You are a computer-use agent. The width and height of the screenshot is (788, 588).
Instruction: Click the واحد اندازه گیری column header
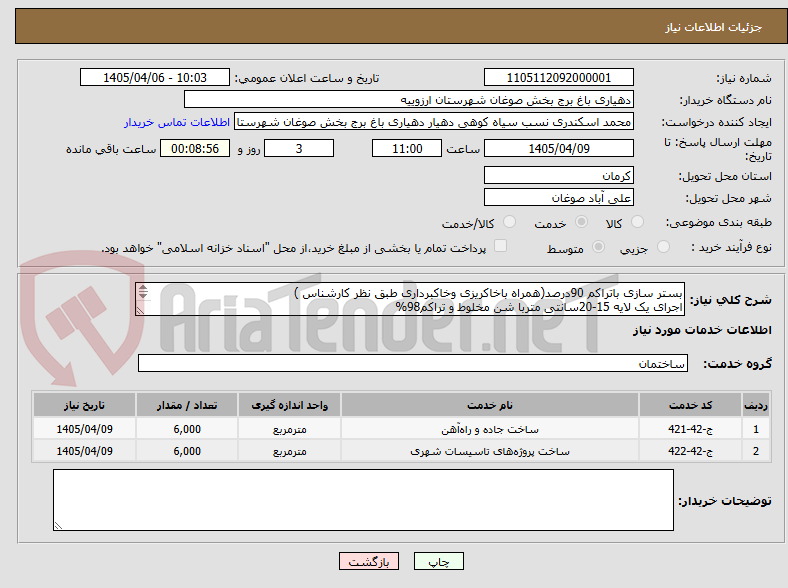click(289, 405)
